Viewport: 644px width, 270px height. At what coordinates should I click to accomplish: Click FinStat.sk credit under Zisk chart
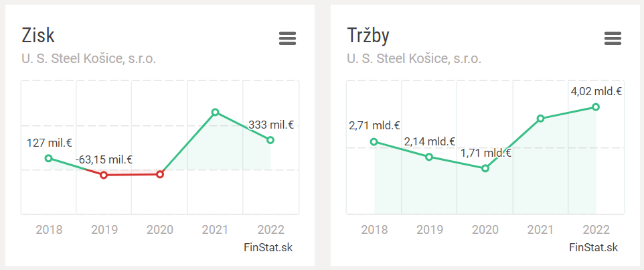268,248
